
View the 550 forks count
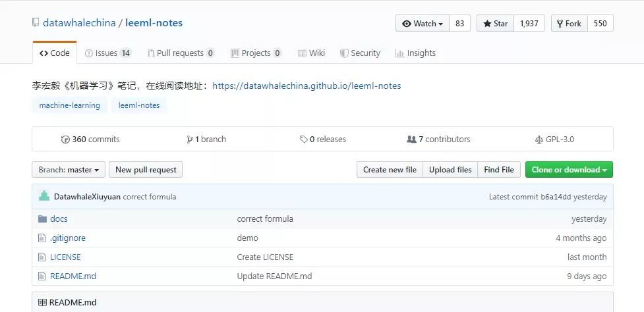[x=600, y=24]
